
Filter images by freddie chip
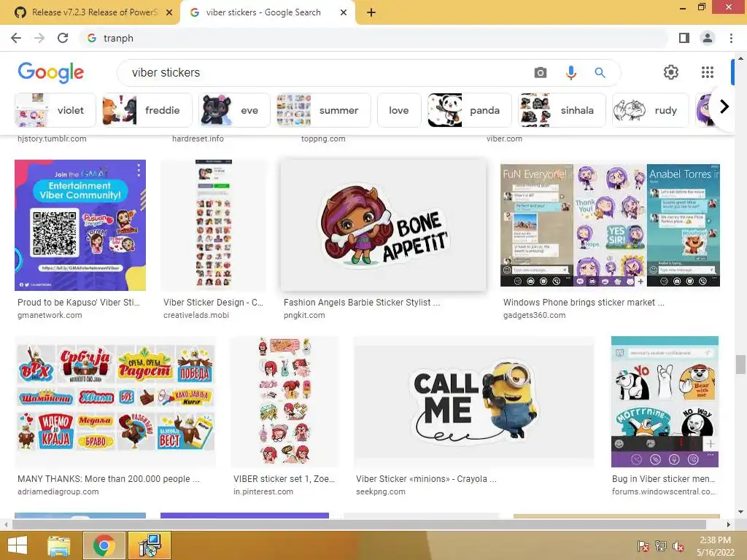[147, 111]
